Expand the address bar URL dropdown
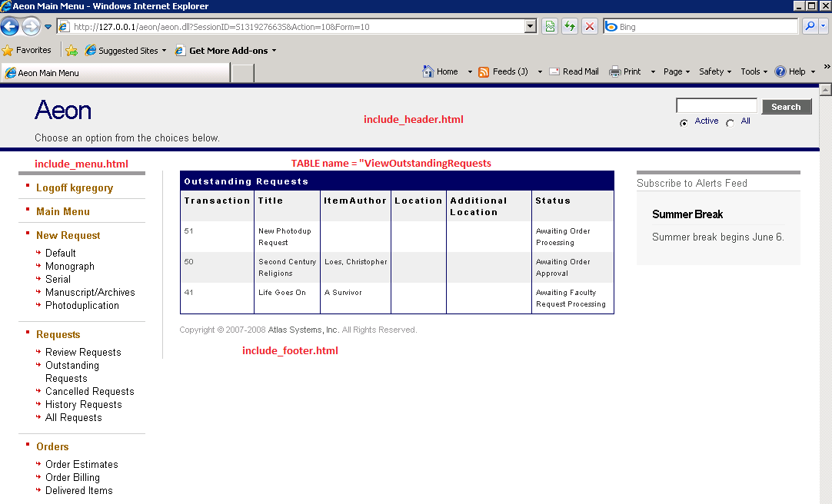832x504 pixels. pos(530,27)
